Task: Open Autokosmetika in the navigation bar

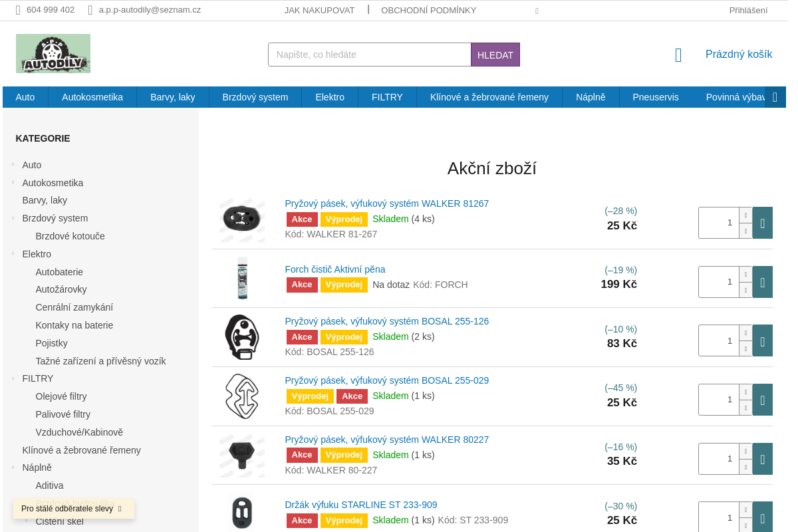Action: [92, 97]
